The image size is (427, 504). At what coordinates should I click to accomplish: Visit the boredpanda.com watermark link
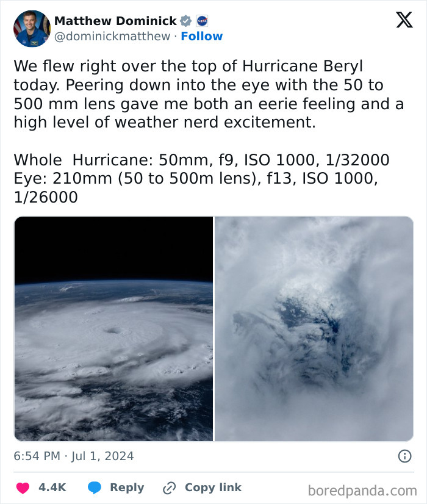tap(363, 488)
